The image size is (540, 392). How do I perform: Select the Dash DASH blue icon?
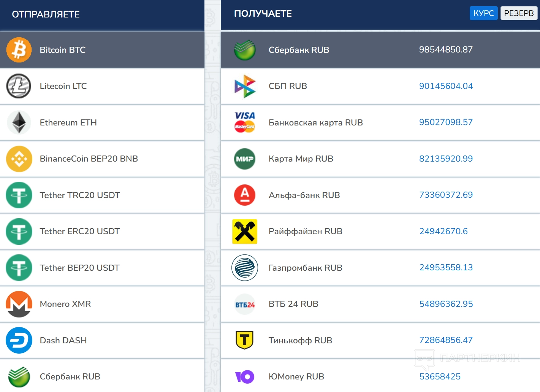coord(19,340)
